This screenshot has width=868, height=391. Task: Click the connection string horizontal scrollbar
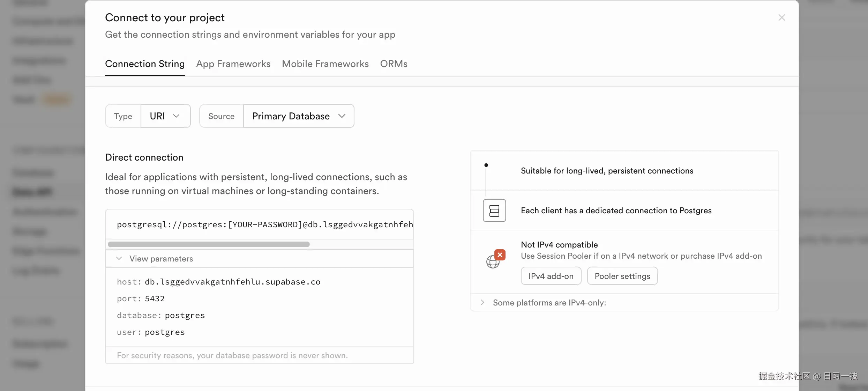[x=209, y=244]
